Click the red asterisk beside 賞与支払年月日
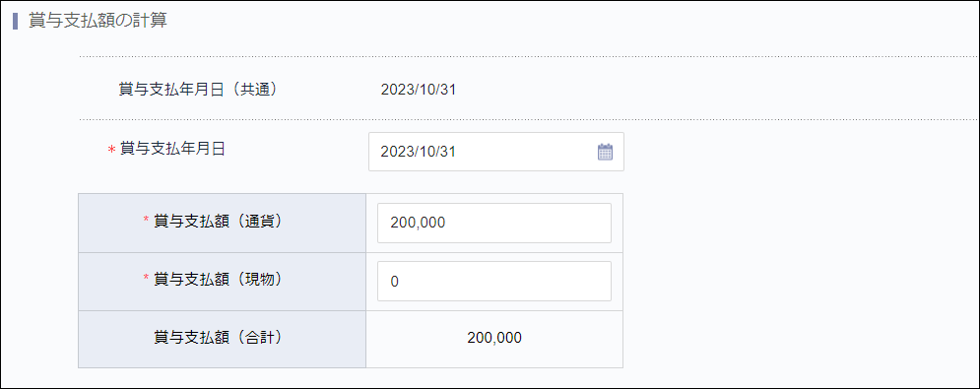The image size is (980, 389). tap(112, 150)
